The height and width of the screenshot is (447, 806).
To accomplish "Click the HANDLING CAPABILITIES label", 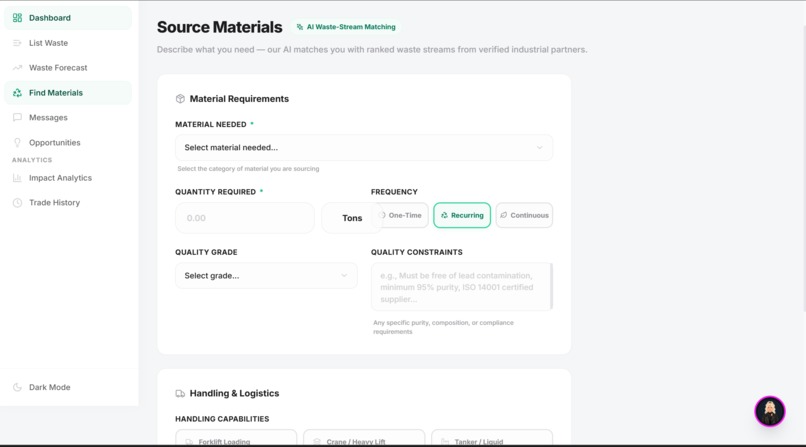I will [x=222, y=419].
